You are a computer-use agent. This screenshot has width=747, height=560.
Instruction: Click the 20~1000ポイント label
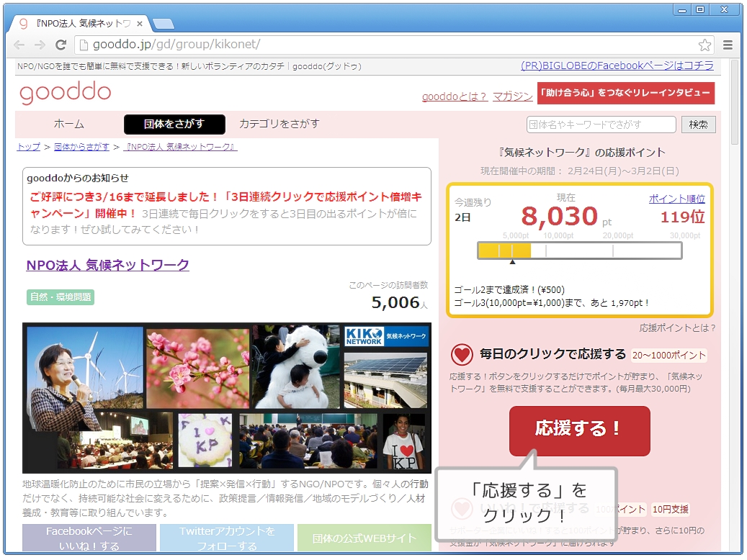[668, 356]
